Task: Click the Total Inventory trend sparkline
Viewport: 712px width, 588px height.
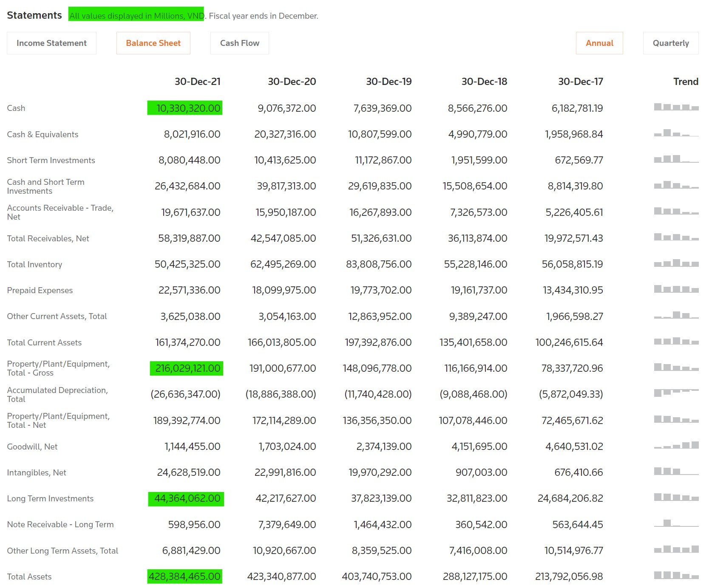Action: 676,263
